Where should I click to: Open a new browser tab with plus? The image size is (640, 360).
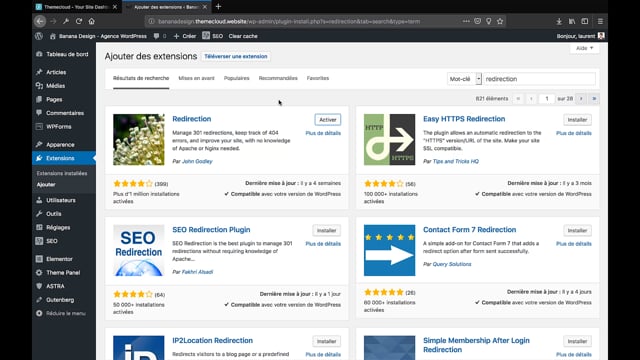(218, 7)
